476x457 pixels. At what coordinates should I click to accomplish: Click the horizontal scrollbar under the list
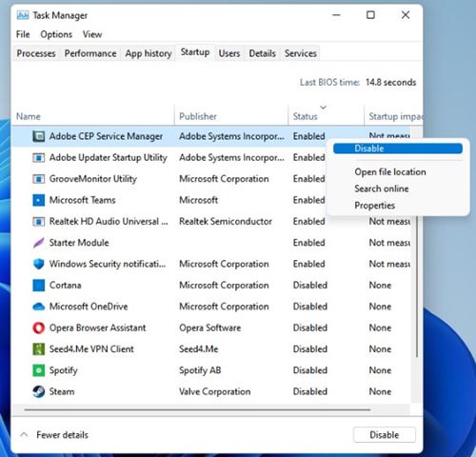[197, 409]
